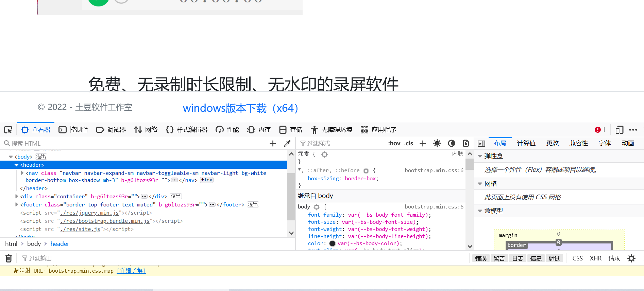
Task: Switch to the 控制台 tab
Action: pos(73,130)
